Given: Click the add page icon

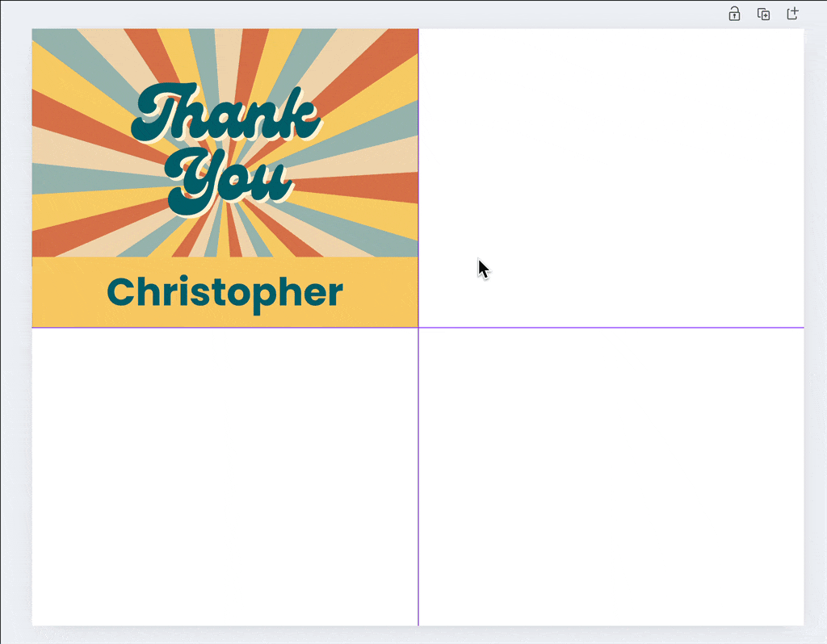Looking at the screenshot, I should pyautogui.click(x=792, y=13).
